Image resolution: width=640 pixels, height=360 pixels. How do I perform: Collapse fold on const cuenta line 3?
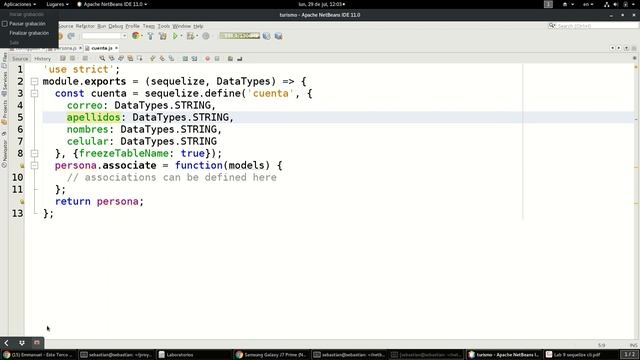point(35,93)
